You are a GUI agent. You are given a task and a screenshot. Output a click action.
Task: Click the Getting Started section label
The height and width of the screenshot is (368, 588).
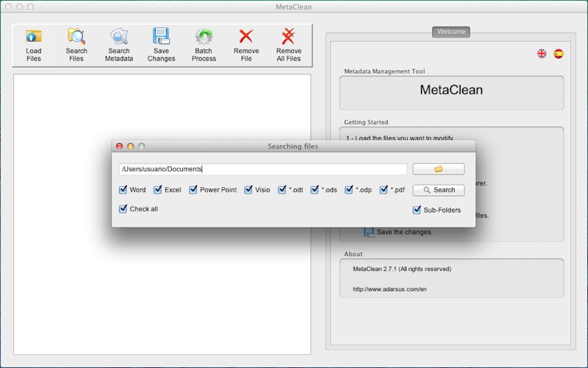tap(366, 122)
